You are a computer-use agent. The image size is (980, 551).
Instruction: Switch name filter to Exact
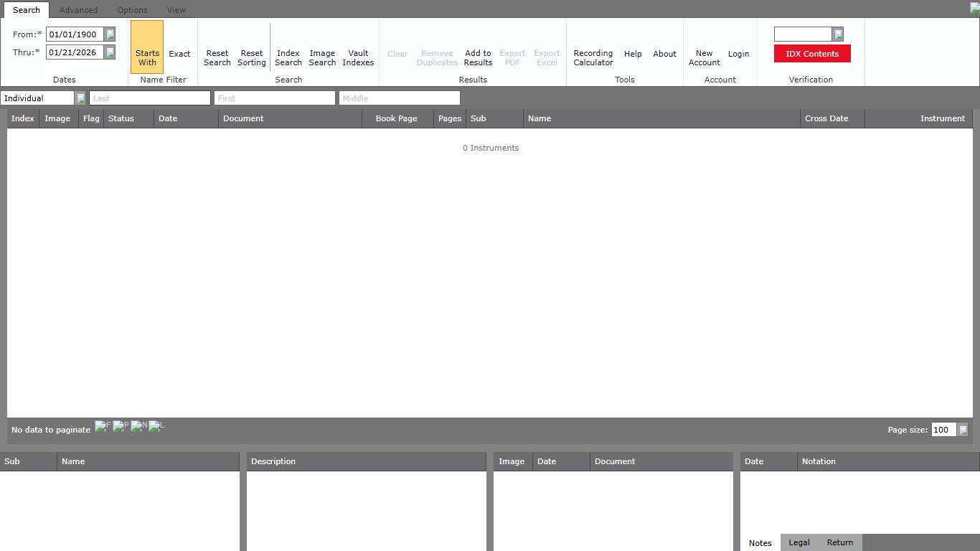179,54
